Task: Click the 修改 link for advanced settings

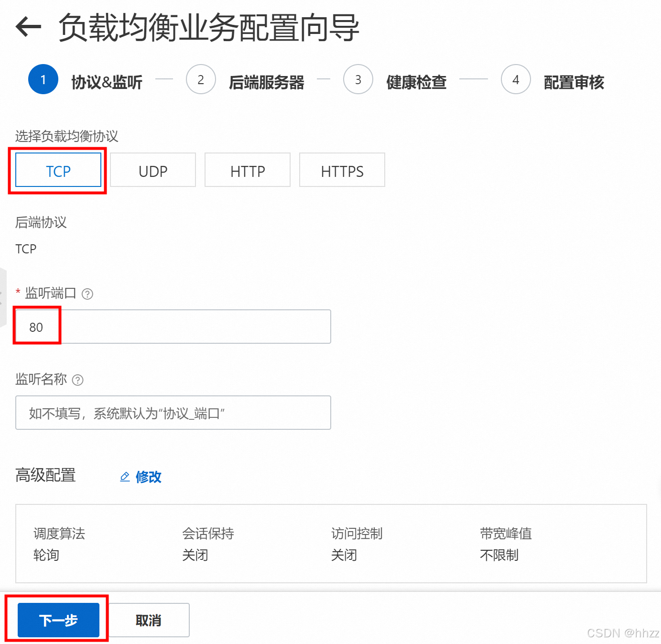Action: [148, 477]
